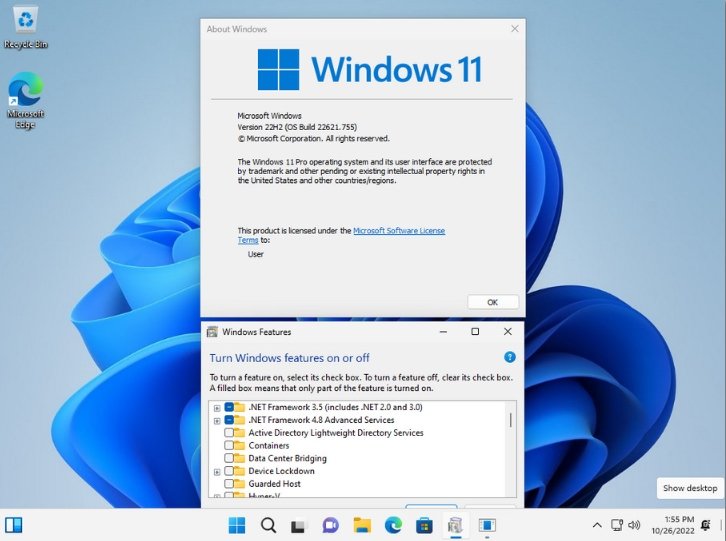Select the Device Lockdown label
Image resolution: width=726 pixels, height=541 pixels.
coord(281,471)
